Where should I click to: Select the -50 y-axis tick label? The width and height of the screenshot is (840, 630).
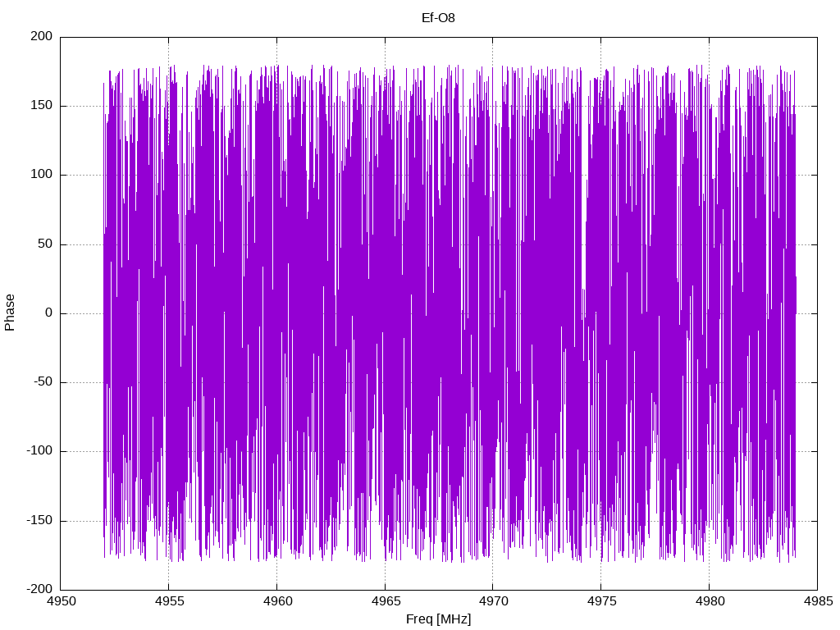coord(43,382)
